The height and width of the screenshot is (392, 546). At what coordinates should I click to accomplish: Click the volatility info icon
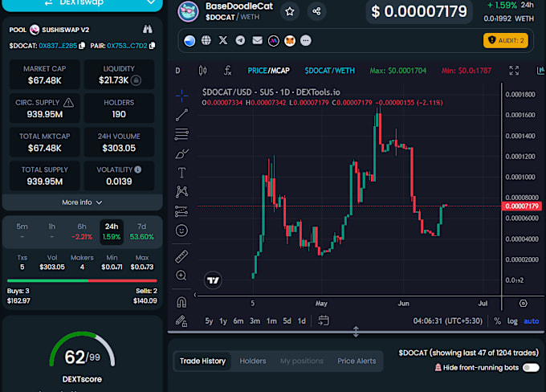[x=138, y=169]
